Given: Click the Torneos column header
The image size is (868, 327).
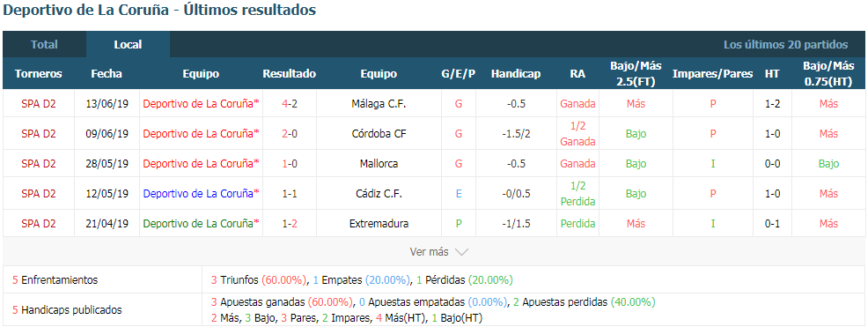Looking at the screenshot, I should tap(39, 74).
